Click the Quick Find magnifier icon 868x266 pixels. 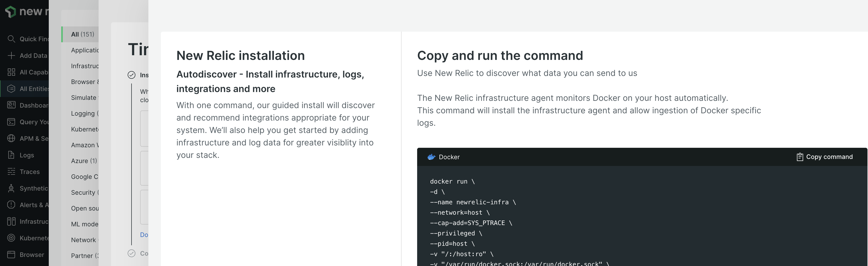pyautogui.click(x=11, y=39)
